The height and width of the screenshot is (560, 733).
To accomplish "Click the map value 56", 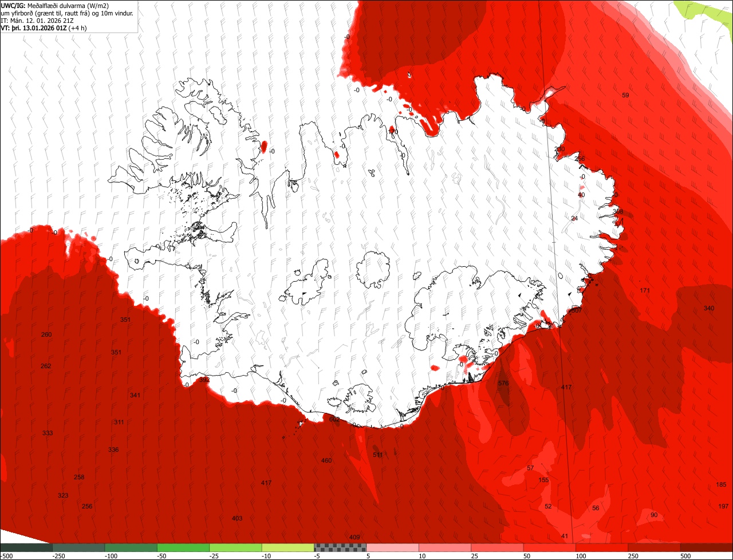I will [x=596, y=508].
